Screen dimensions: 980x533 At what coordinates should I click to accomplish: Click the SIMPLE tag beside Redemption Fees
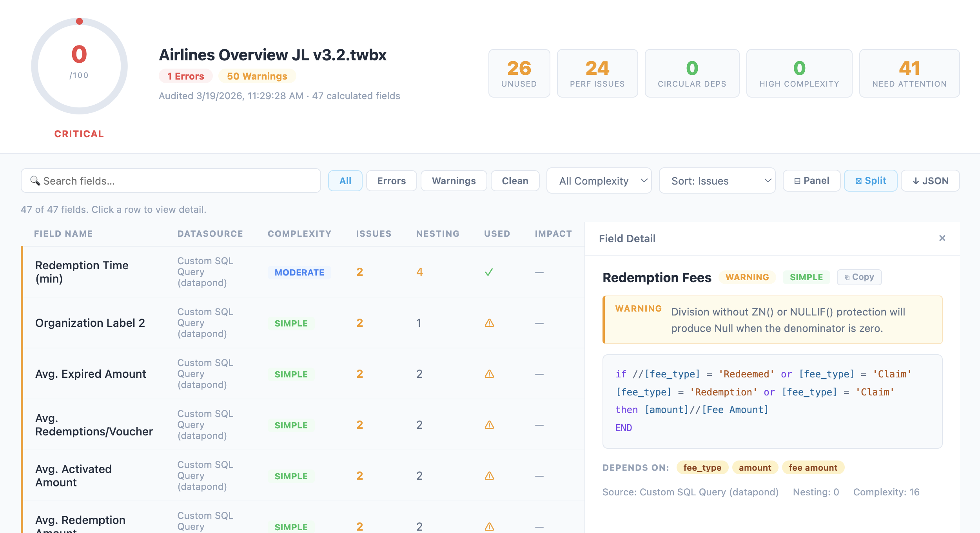(806, 277)
